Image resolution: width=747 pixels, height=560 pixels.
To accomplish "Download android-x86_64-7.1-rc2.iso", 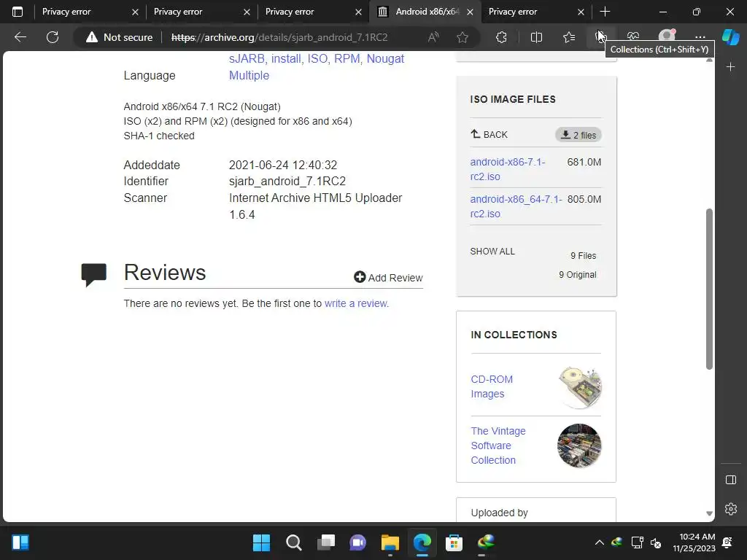I will [x=516, y=206].
